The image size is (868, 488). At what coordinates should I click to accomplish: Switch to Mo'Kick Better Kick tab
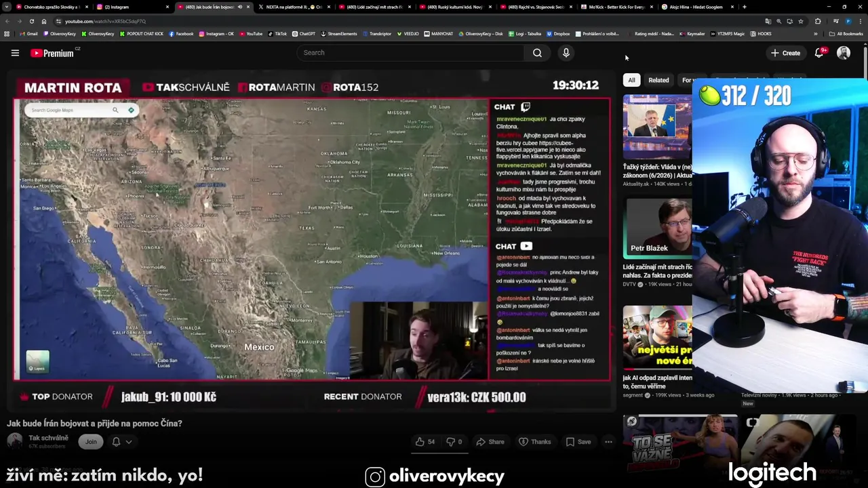tap(614, 7)
